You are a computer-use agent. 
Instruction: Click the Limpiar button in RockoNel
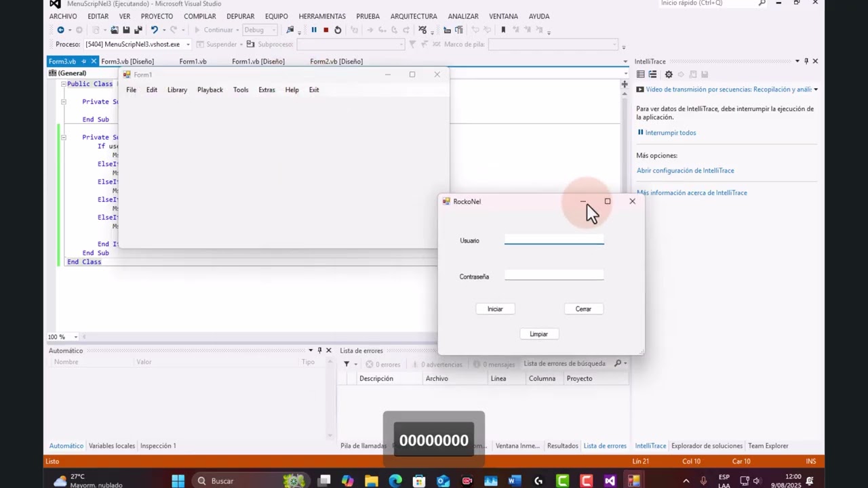(x=538, y=334)
